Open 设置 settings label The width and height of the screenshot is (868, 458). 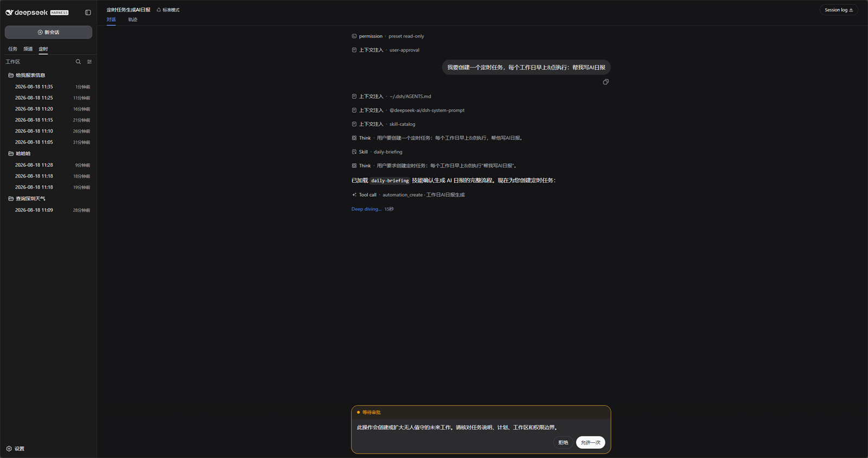point(20,449)
